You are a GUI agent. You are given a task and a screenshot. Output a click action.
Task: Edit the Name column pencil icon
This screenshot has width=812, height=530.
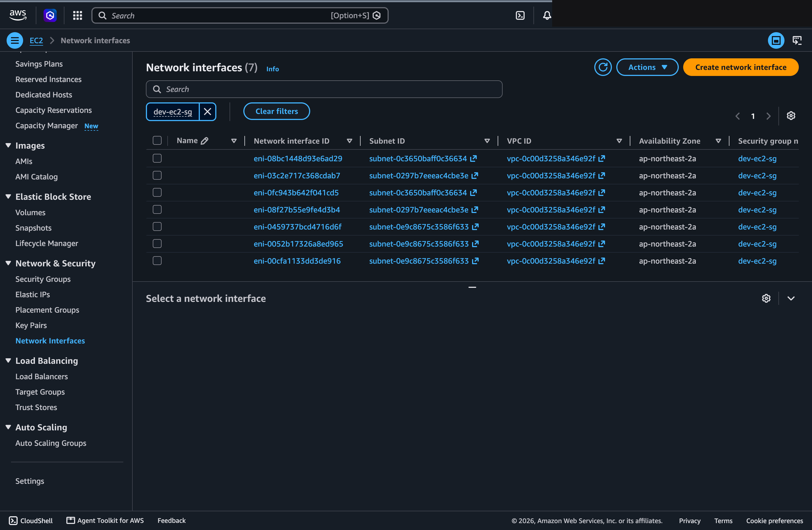(205, 141)
